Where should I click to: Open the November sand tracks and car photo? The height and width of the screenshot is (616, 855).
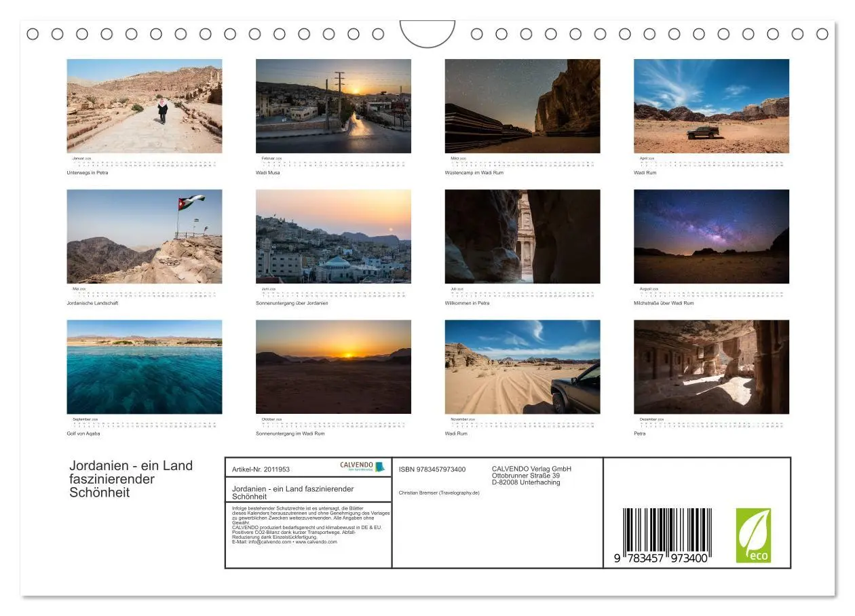(x=522, y=367)
